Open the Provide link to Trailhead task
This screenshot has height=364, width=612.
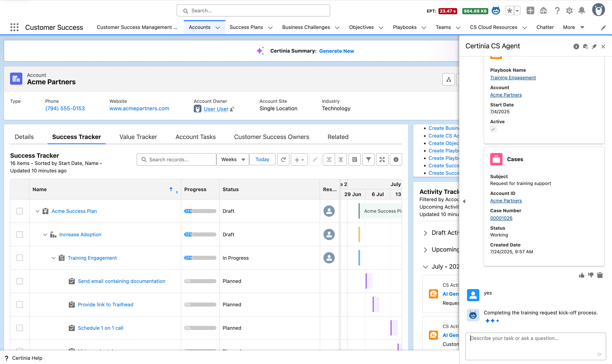click(x=105, y=305)
